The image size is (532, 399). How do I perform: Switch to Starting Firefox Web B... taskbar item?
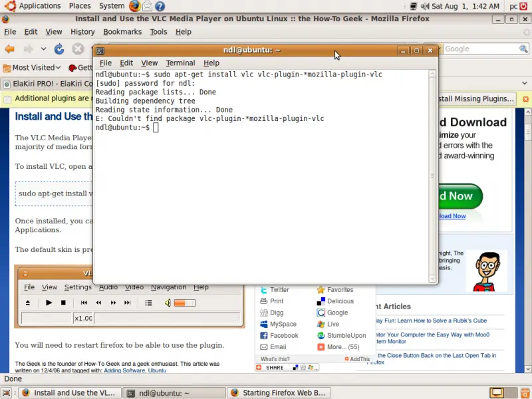pos(279,393)
